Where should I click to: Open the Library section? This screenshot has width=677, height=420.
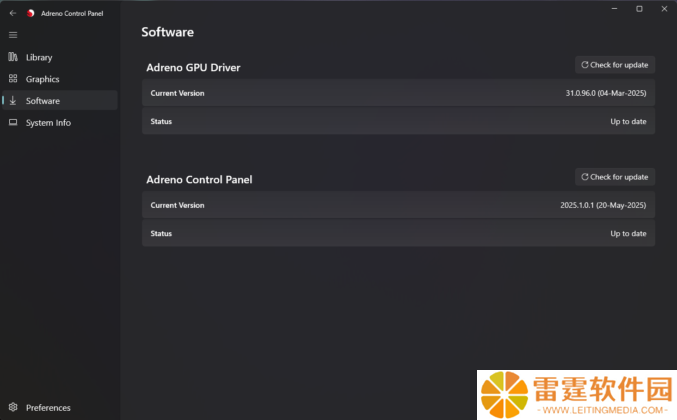[x=60, y=57]
